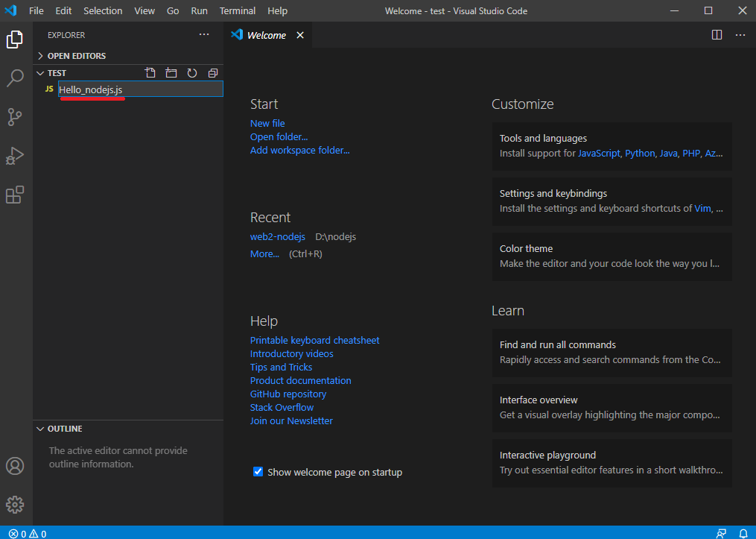Open Explorer views and more actions ellipsis
Screen dimensions: 756x539
204,34
